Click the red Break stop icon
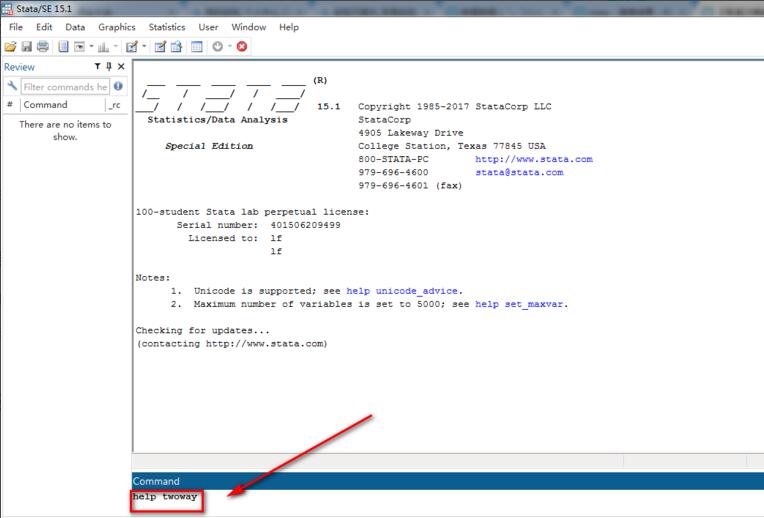764x518 pixels. tap(242, 47)
